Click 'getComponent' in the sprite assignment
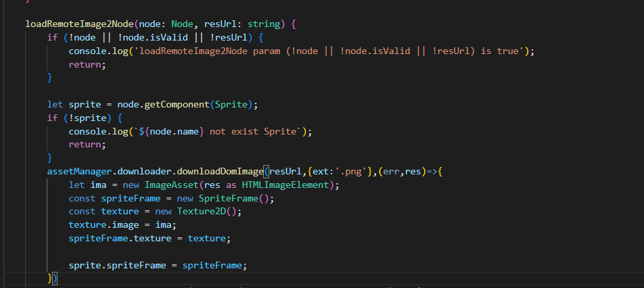Viewport: 644px width, 288px height. pyautogui.click(x=177, y=105)
